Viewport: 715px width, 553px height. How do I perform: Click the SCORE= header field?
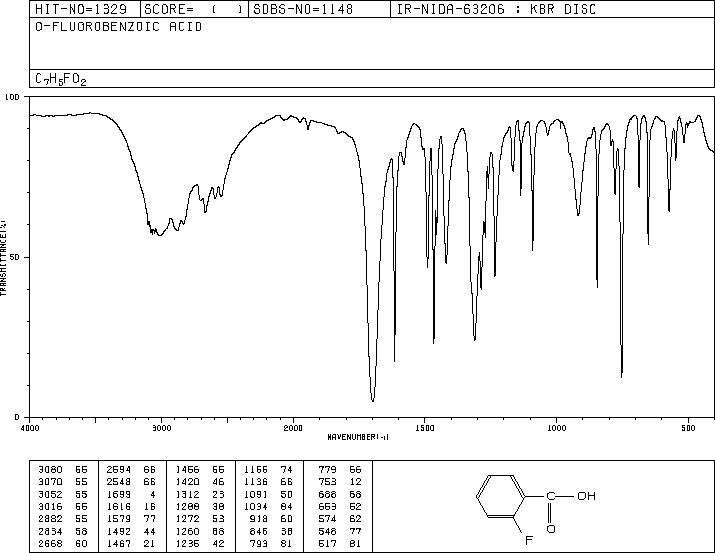point(194,9)
